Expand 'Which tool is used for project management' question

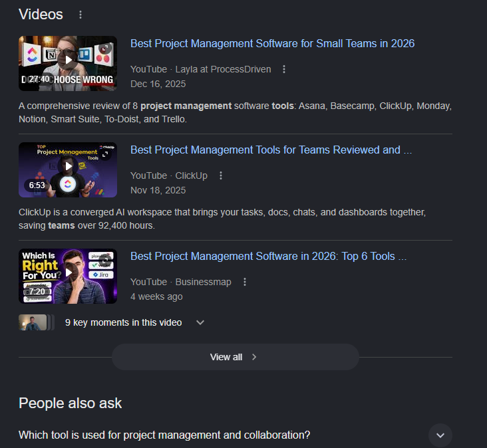[x=440, y=435]
